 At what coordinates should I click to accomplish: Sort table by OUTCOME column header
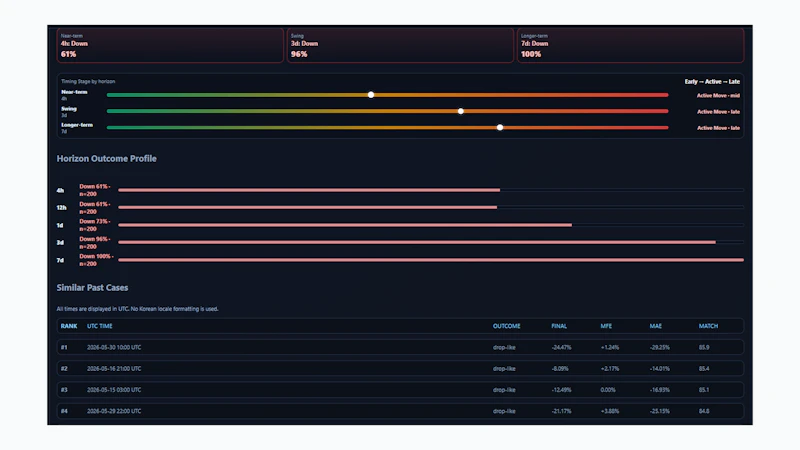507,326
